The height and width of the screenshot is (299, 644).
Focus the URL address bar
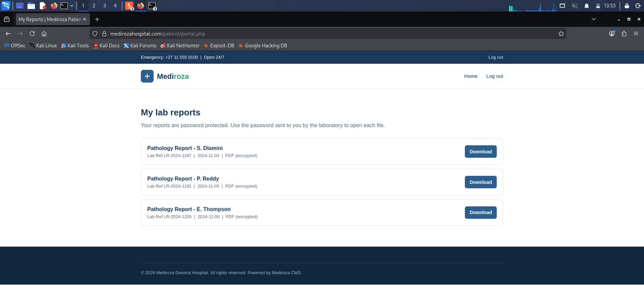pyautogui.click(x=327, y=33)
